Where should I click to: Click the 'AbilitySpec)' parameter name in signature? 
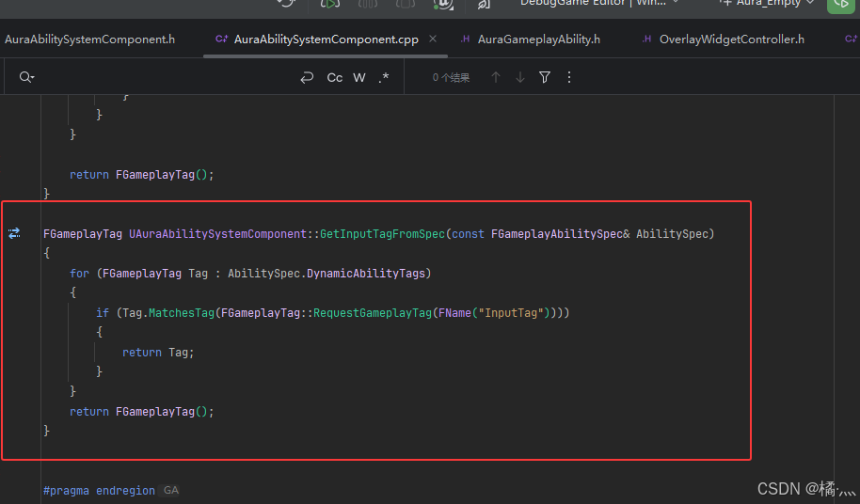(676, 234)
